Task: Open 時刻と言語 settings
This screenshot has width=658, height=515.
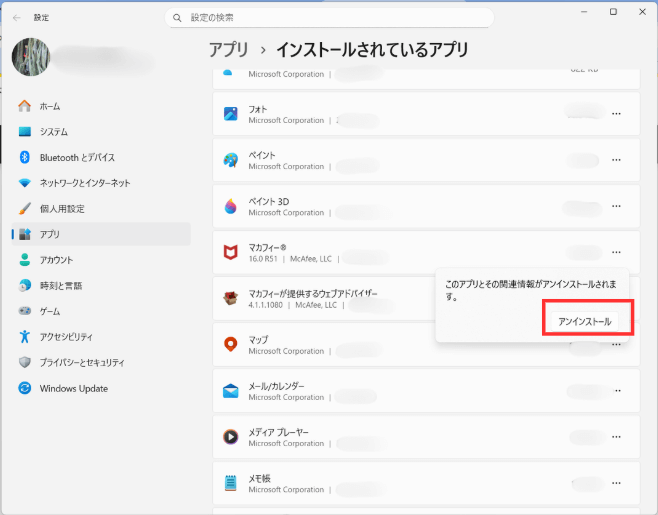Action: coord(101,285)
